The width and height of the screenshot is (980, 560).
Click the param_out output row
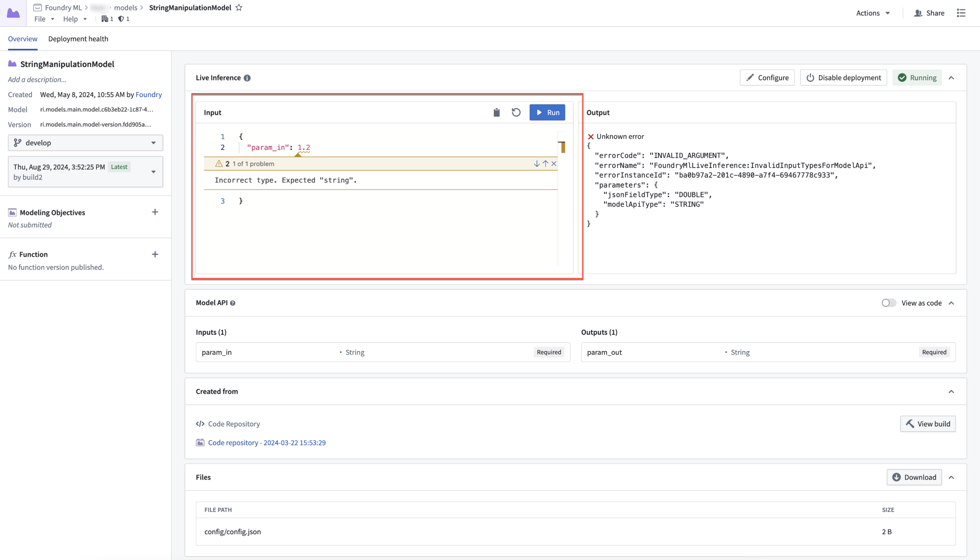pos(768,352)
